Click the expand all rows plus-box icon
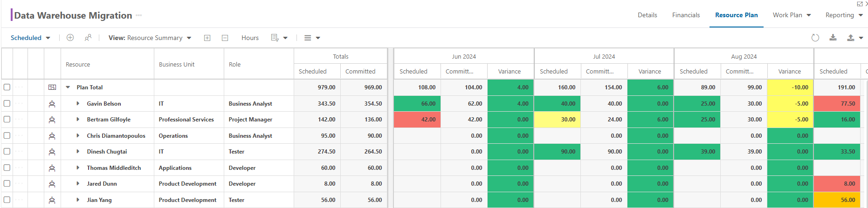 207,38
